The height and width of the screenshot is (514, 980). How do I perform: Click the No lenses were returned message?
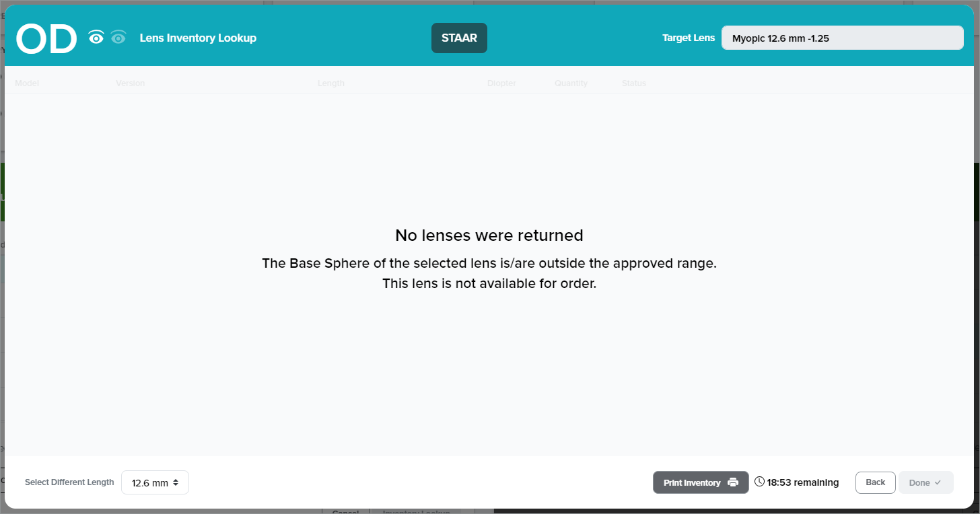pos(489,235)
